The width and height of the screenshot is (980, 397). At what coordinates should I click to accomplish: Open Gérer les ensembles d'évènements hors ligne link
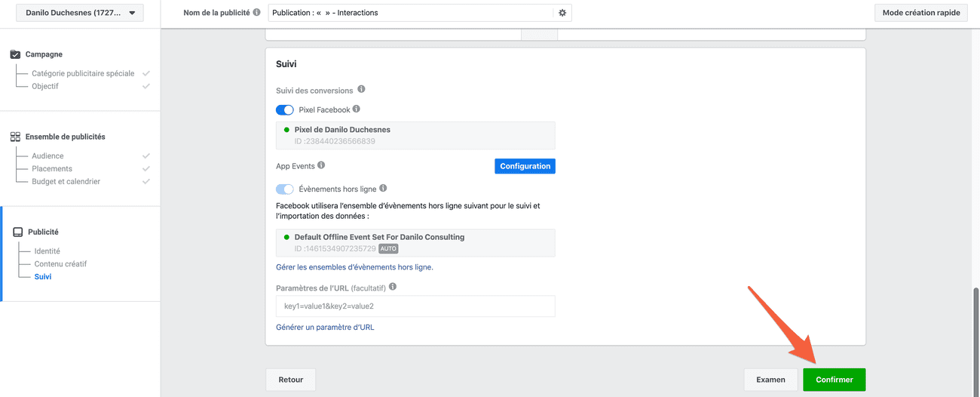354,267
